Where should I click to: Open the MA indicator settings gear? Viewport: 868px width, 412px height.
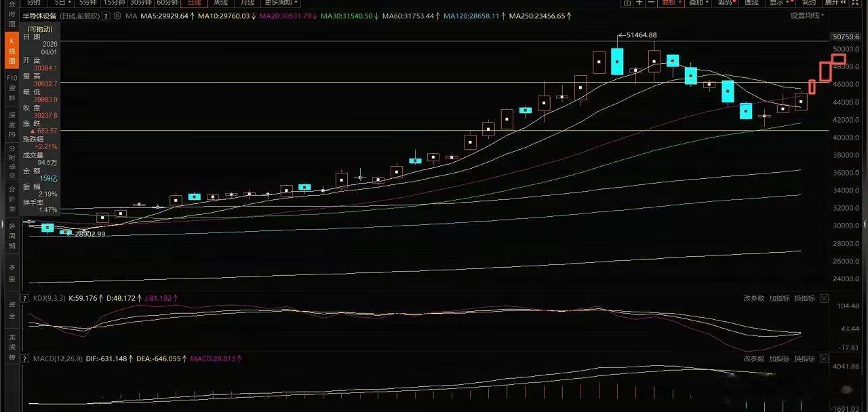118,16
